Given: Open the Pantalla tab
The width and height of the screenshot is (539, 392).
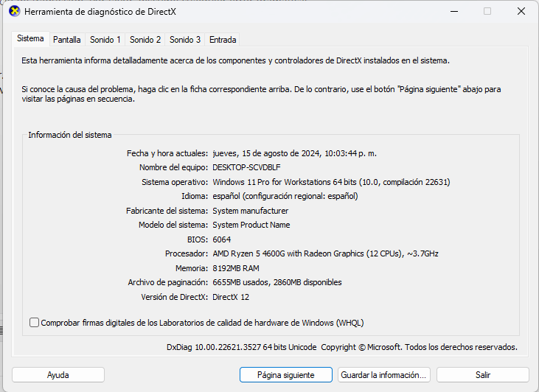Looking at the screenshot, I should pos(66,40).
